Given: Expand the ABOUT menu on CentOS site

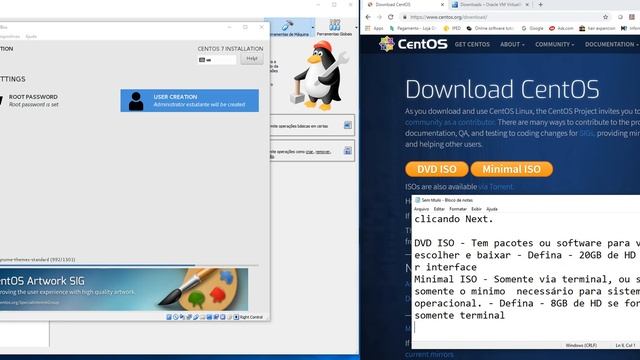Looking at the screenshot, I should pos(512,44).
